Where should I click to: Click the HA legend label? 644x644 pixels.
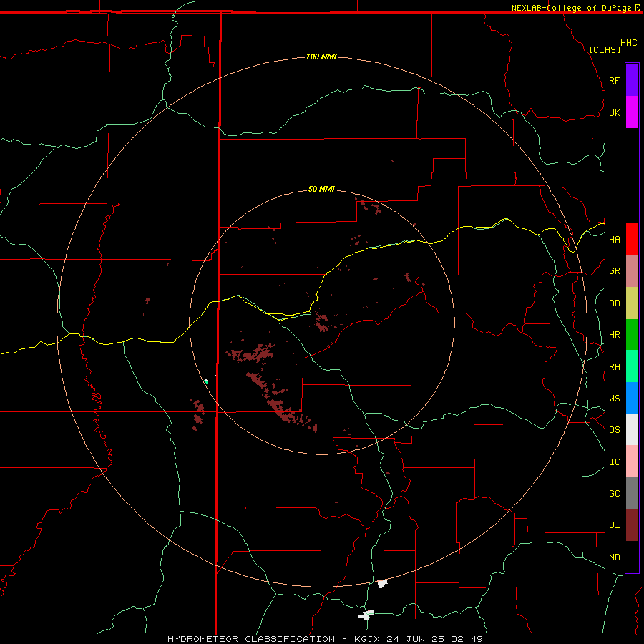(x=614, y=239)
